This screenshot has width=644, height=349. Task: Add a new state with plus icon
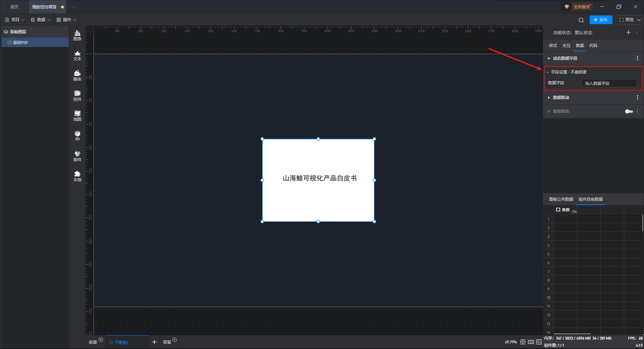tap(629, 33)
